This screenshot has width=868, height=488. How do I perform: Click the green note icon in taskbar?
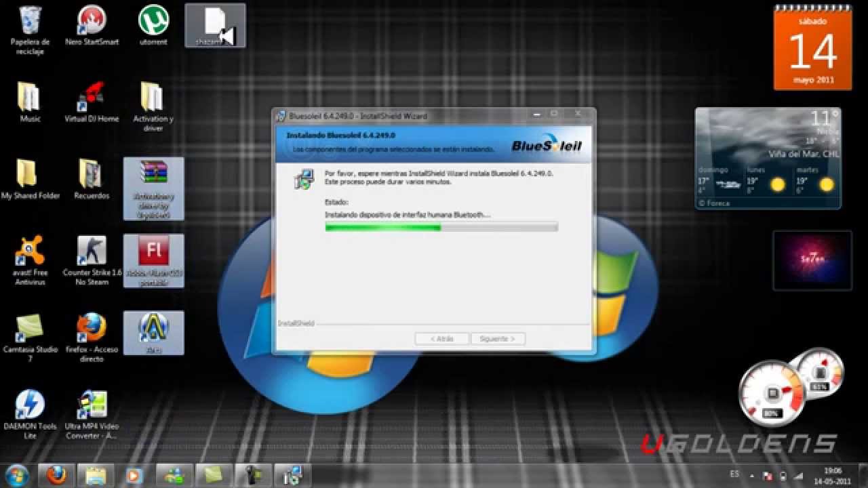click(x=214, y=475)
